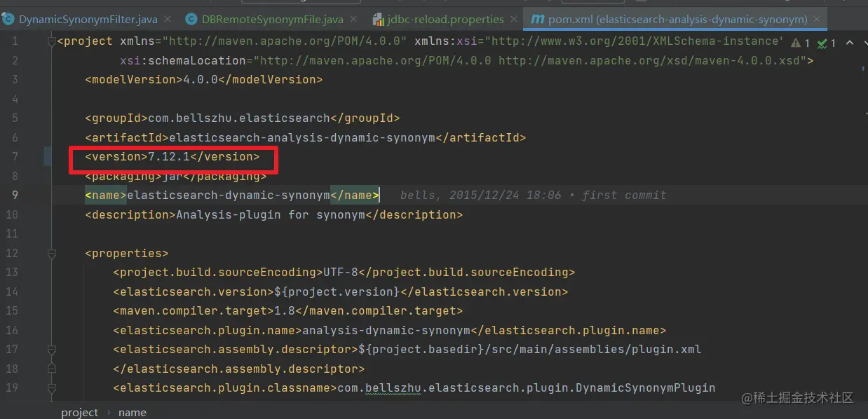Click the green checkmark inspection indicator
The height and width of the screenshot is (419, 868).
[x=821, y=43]
